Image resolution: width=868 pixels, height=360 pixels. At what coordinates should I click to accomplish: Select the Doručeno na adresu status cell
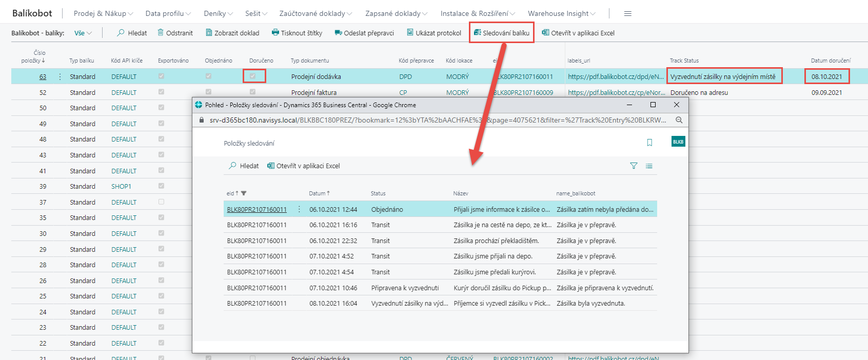(x=699, y=92)
